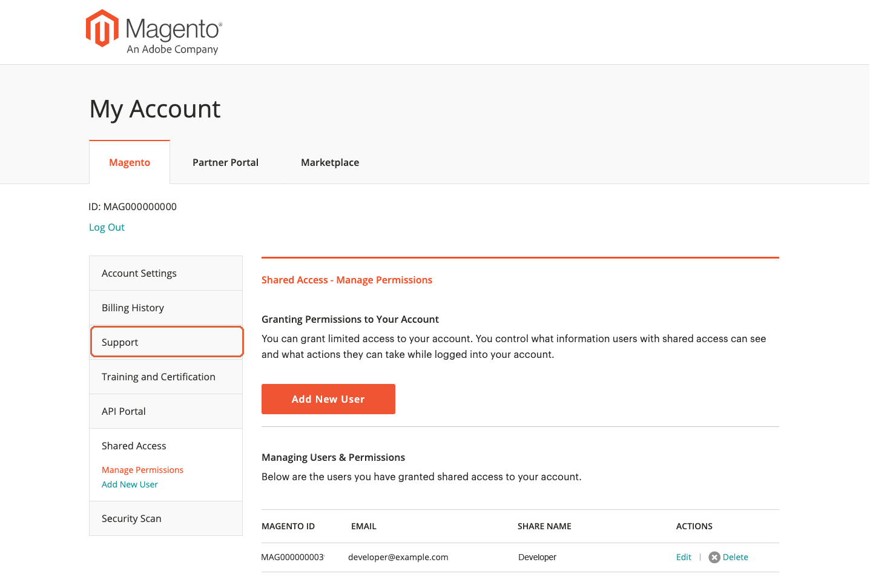
Task: Open the Shared Access section
Action: [134, 446]
